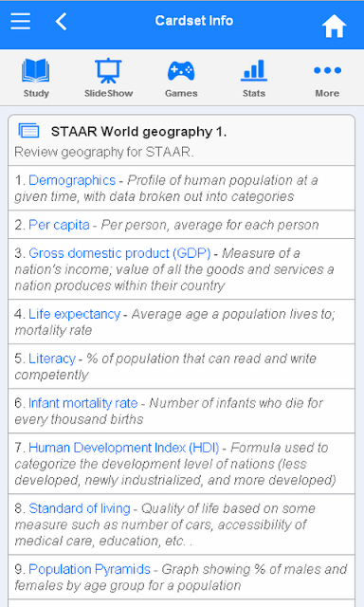Click the Standard of living term
This screenshot has width=364, height=607.
tap(80, 508)
